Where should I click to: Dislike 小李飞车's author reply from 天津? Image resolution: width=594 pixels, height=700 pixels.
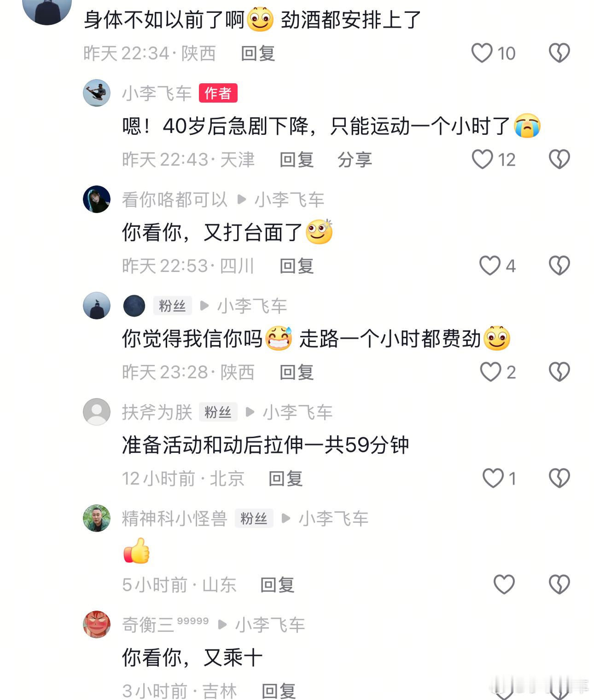(559, 159)
